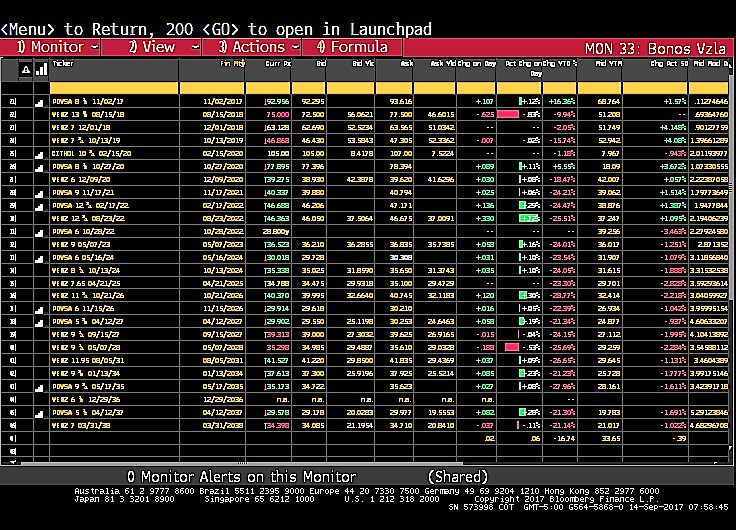This screenshot has height=530, width=736.
Task: Select the VENZ 7.65 04/21/25 ticker
Action: (x=85, y=284)
